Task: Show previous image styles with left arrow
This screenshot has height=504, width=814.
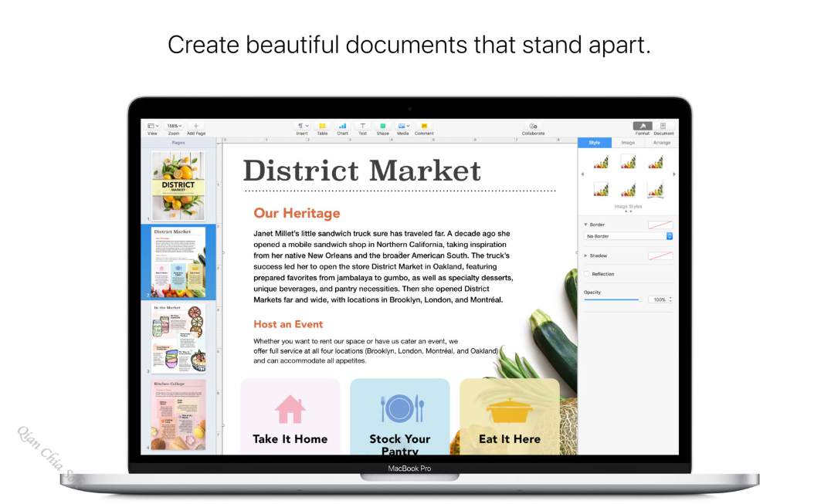Action: click(x=582, y=174)
